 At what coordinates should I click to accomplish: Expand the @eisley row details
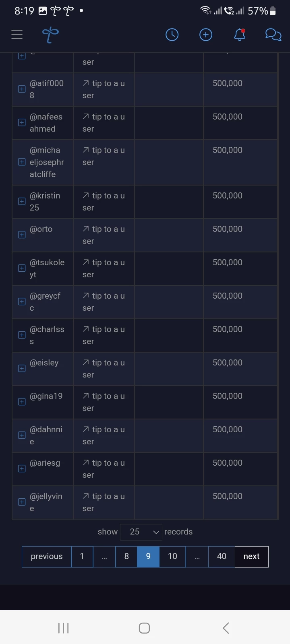[x=22, y=369]
